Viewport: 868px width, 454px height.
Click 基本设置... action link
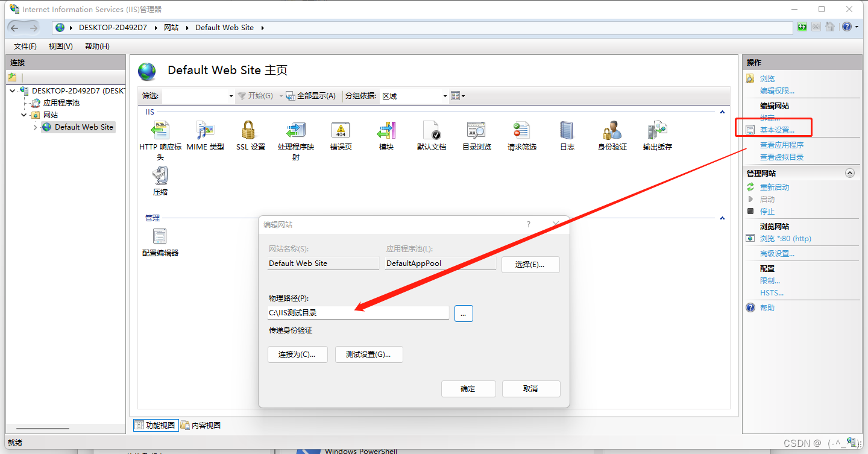pyautogui.click(x=777, y=130)
